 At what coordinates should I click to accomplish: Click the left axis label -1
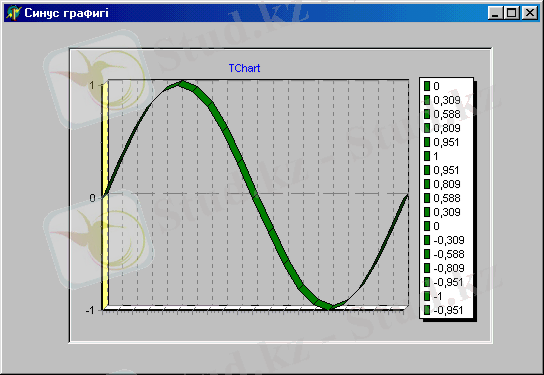[90, 310]
